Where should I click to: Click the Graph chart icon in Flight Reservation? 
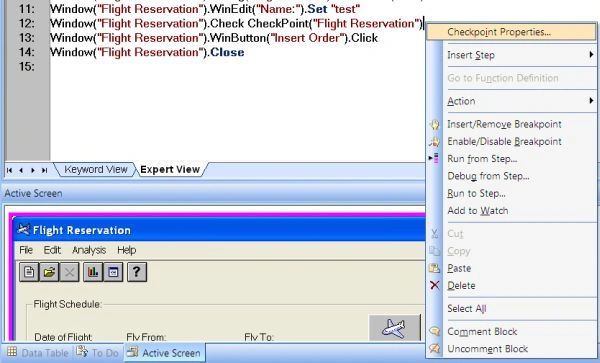(93, 272)
